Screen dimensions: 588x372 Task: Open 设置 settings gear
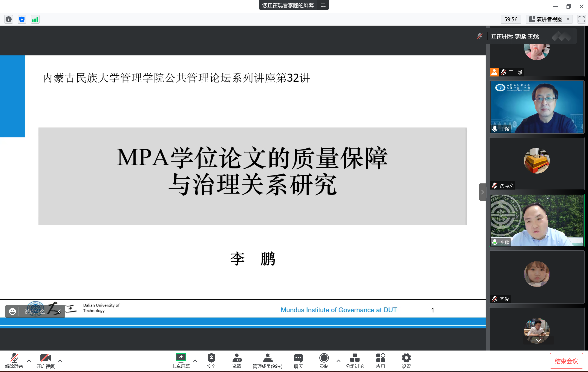tap(406, 358)
